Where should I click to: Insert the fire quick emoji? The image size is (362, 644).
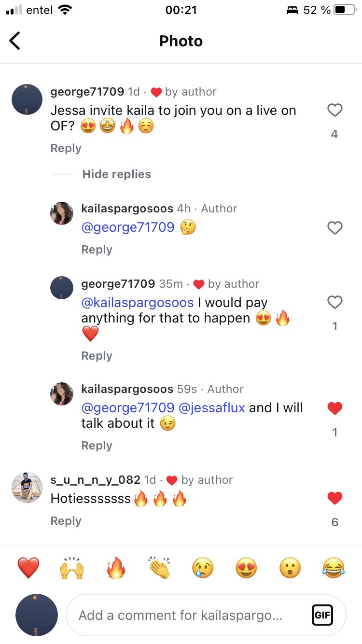pos(116,568)
